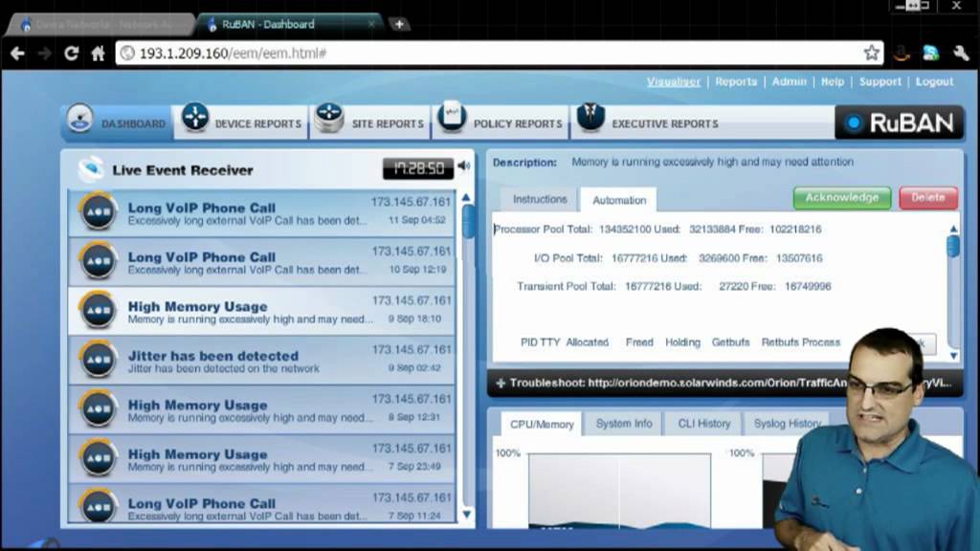The height and width of the screenshot is (551, 980).
Task: Expand the Troubleshoot link section with plus
Action: [x=501, y=383]
